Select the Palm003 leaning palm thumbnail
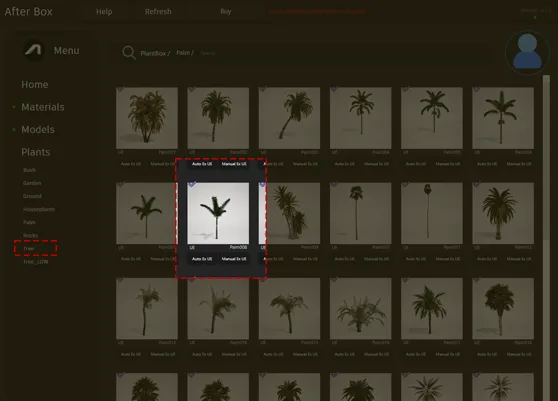Viewport: 558px width, 401px height. pos(289,118)
